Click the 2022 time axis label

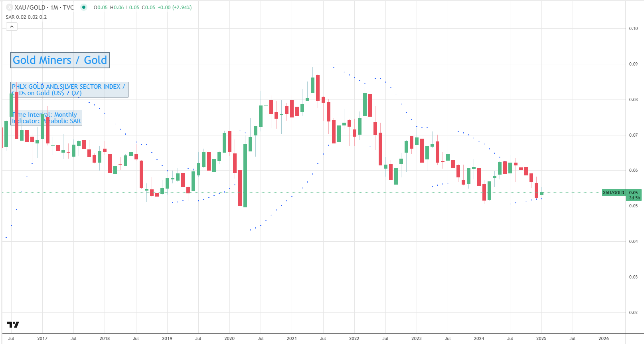[354, 338]
